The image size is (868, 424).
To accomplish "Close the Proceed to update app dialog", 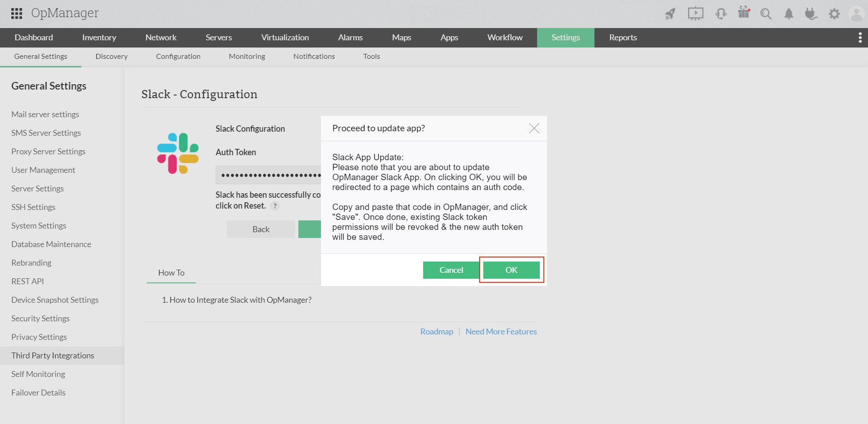I will (x=534, y=129).
